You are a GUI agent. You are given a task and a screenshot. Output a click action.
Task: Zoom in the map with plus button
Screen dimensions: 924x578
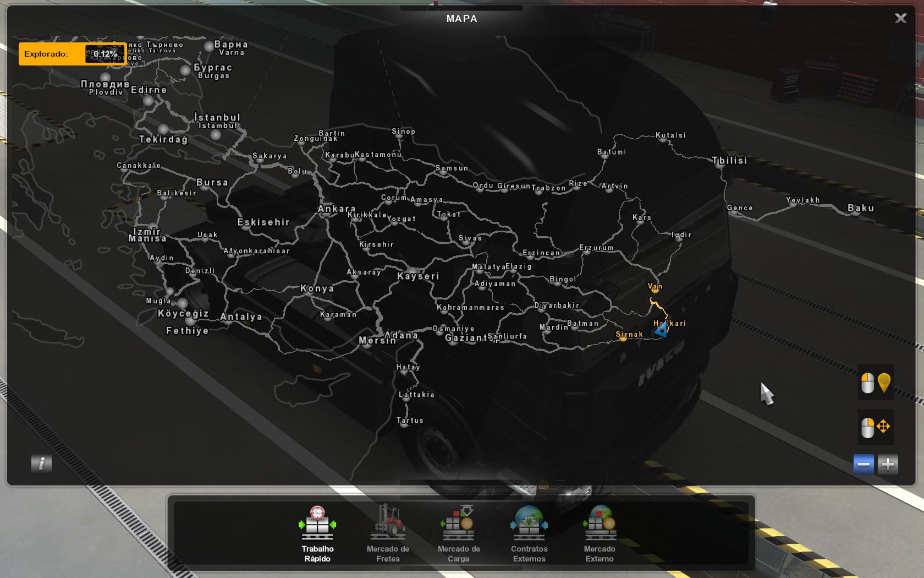point(888,464)
